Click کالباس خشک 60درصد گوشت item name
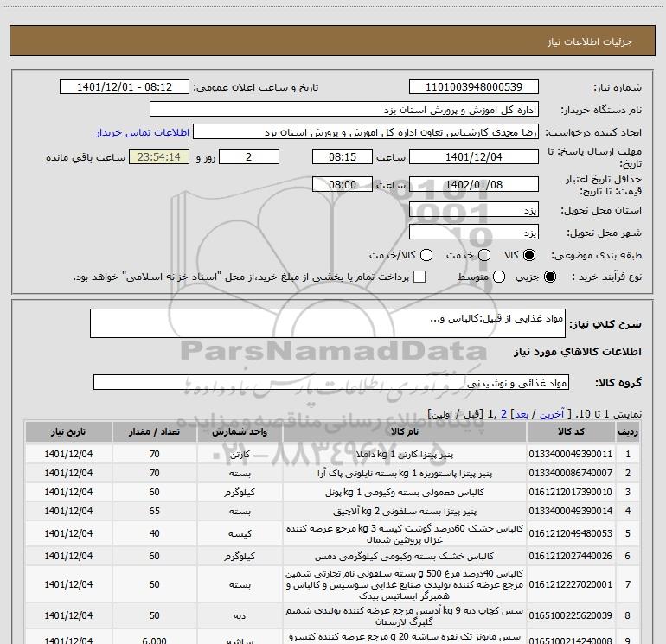The width and height of the screenshot is (666, 644). 405,533
